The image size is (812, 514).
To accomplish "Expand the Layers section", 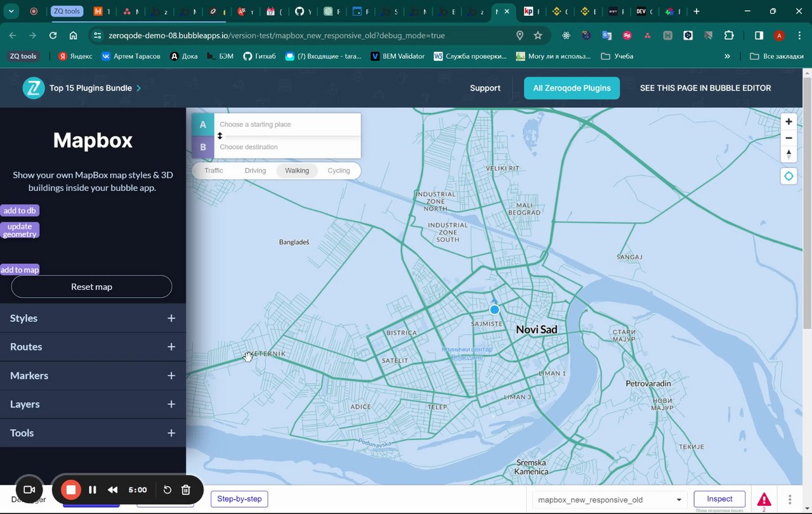I will 93,404.
